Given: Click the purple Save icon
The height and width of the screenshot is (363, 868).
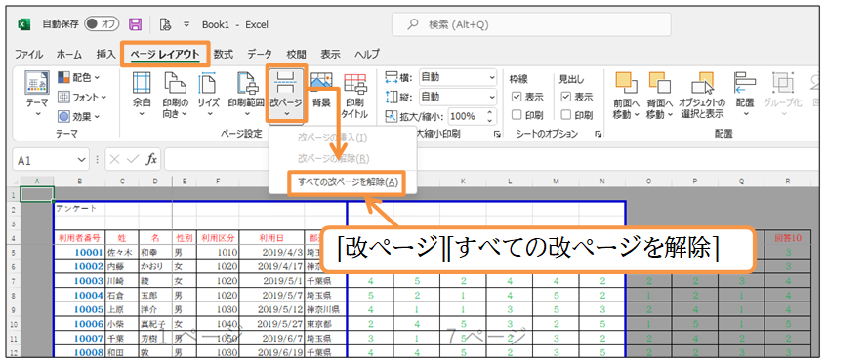Looking at the screenshot, I should 135,24.
